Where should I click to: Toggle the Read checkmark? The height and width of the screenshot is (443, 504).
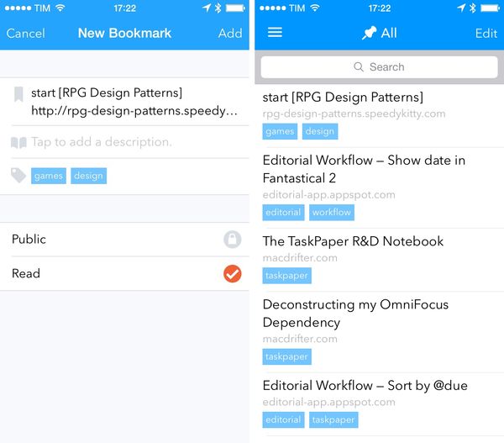233,273
